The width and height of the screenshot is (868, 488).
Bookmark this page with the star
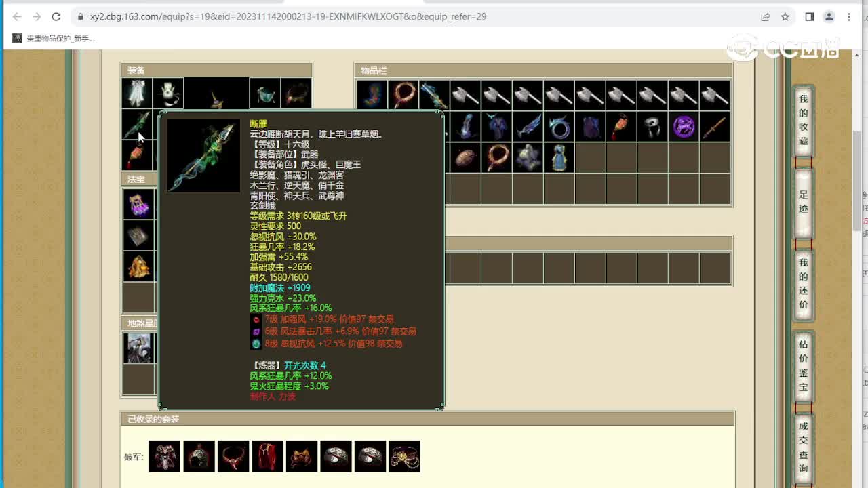point(785,16)
